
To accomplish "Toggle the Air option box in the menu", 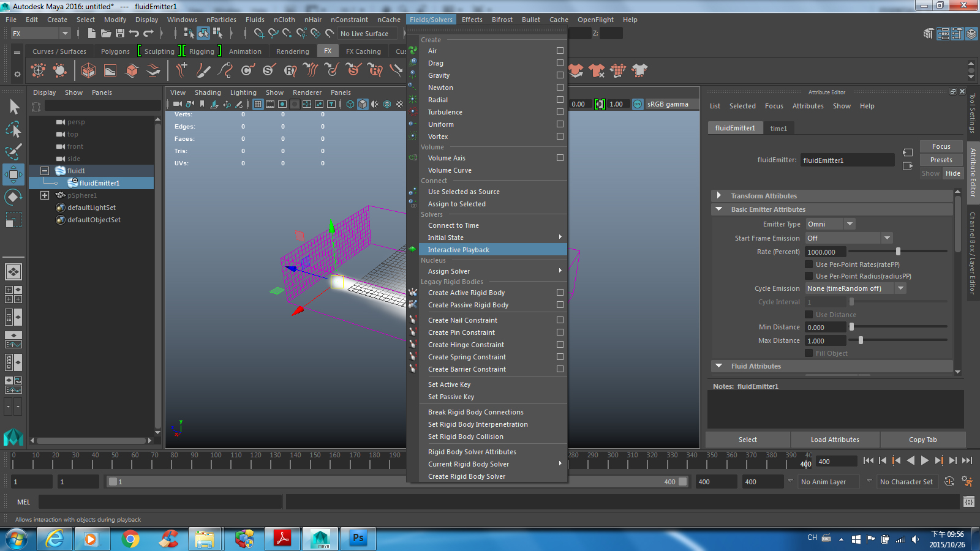I will [x=559, y=51].
